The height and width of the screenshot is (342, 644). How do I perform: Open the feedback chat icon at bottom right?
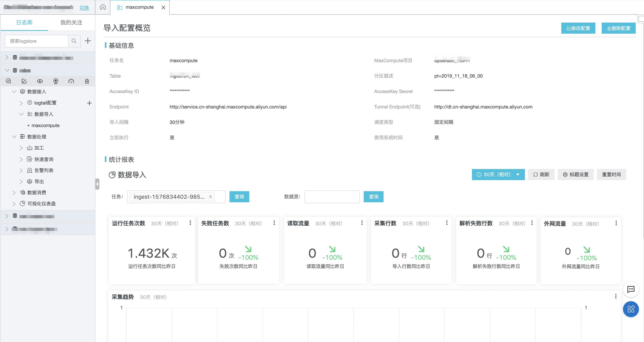tap(631, 290)
